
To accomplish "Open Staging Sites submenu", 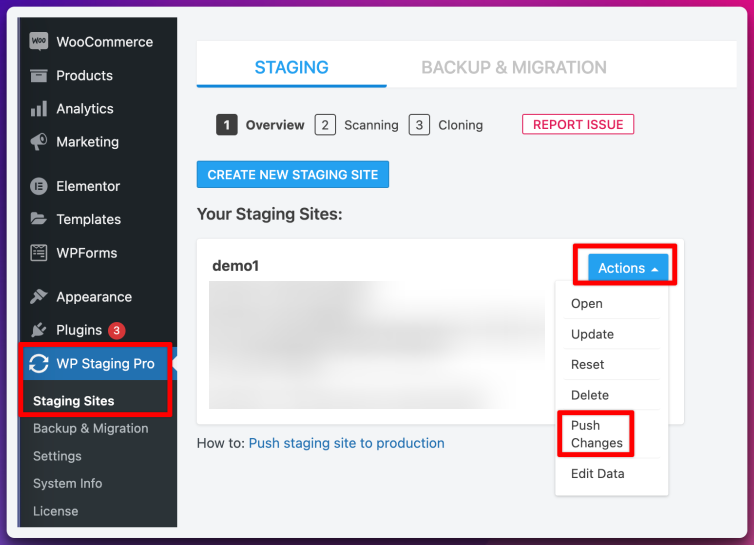I will click(x=74, y=401).
